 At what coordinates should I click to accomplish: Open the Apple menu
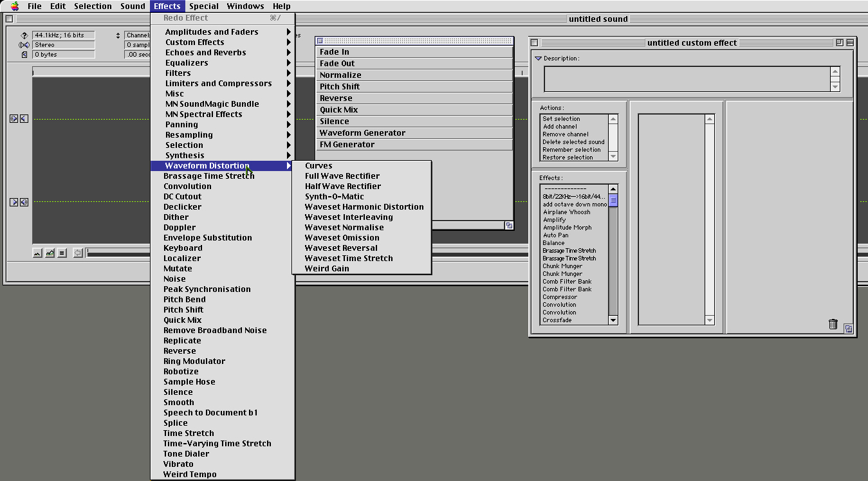tap(15, 6)
